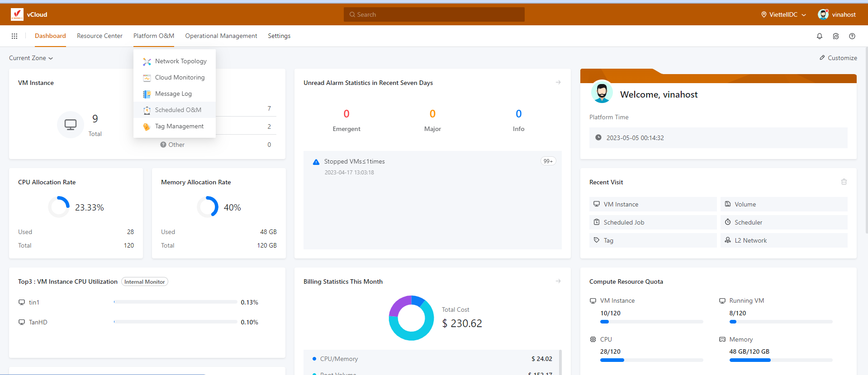Viewport: 868px width, 375px height.
Task: Open the help question mark icon
Action: (852, 36)
